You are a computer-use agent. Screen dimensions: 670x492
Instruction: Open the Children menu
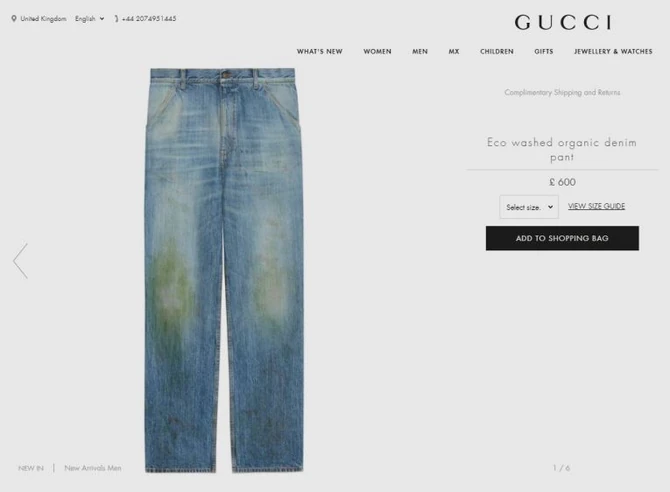(497, 51)
